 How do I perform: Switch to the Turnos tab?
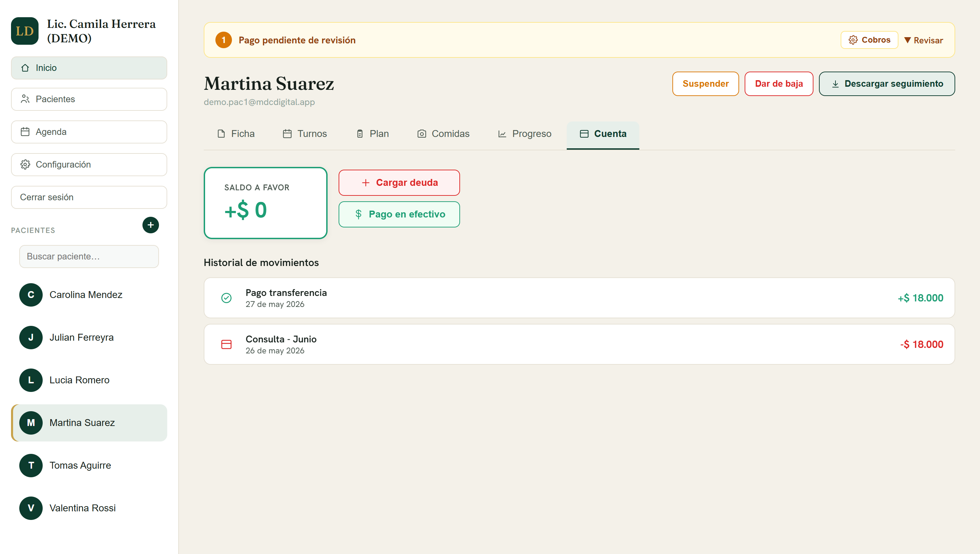(x=305, y=134)
